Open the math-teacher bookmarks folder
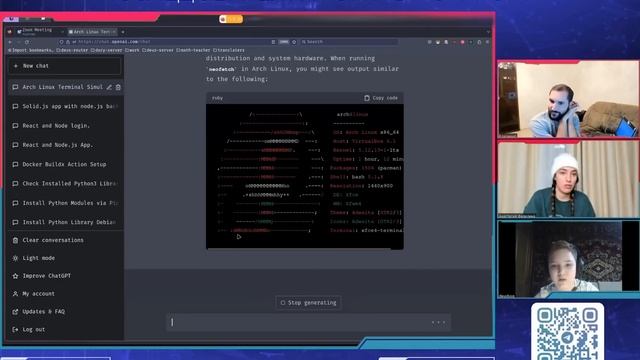Image resolution: width=640 pixels, height=360 pixels. point(193,50)
